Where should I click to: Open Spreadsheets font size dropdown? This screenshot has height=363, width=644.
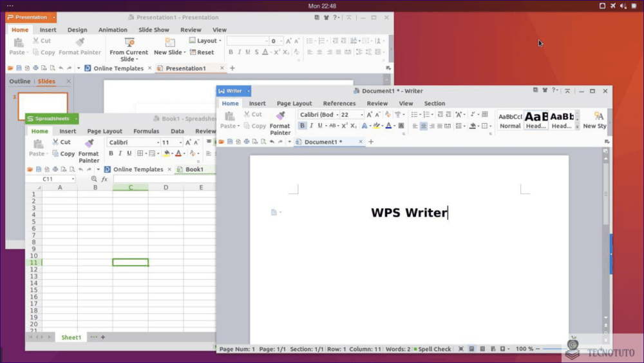tap(180, 142)
